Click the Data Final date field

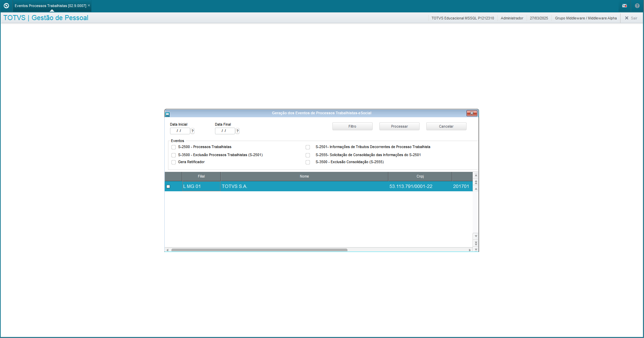[x=225, y=131]
